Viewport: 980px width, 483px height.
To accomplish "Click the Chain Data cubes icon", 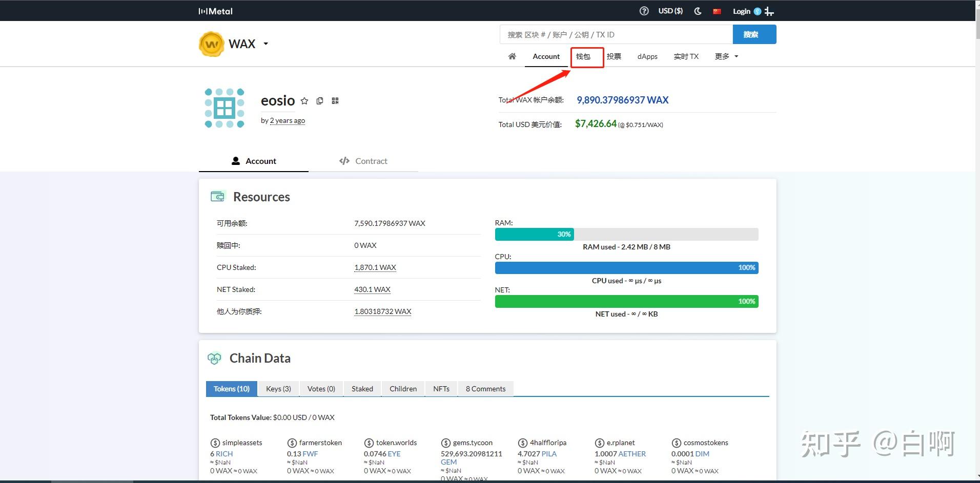I will pyautogui.click(x=214, y=358).
